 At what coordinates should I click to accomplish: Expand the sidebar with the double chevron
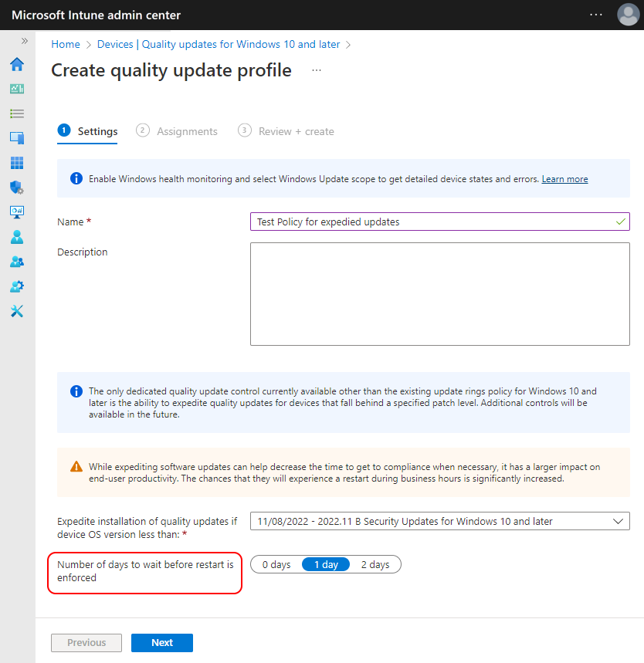(25, 41)
